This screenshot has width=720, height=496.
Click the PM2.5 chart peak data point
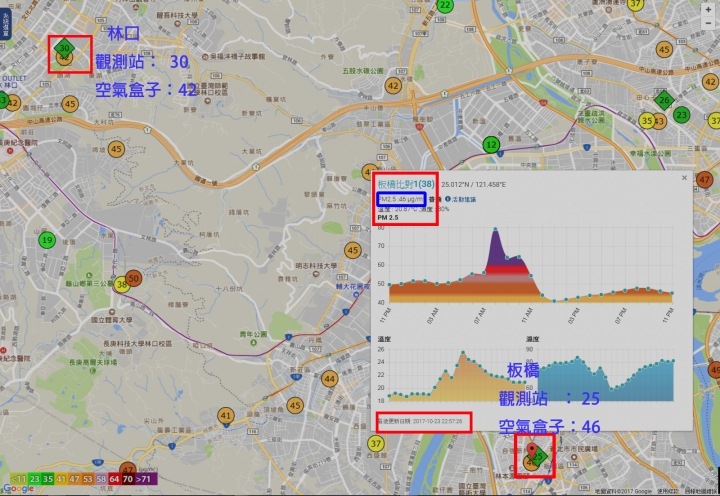[x=495, y=229]
